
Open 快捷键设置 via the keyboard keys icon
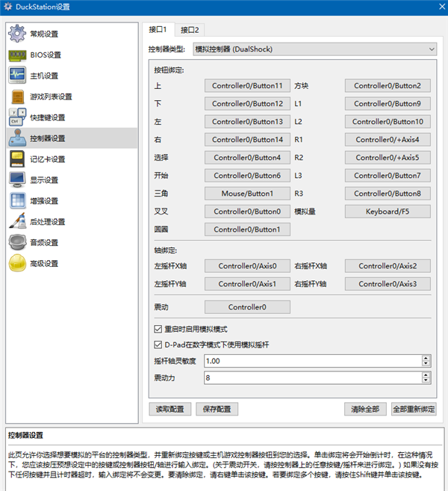pos(17,117)
